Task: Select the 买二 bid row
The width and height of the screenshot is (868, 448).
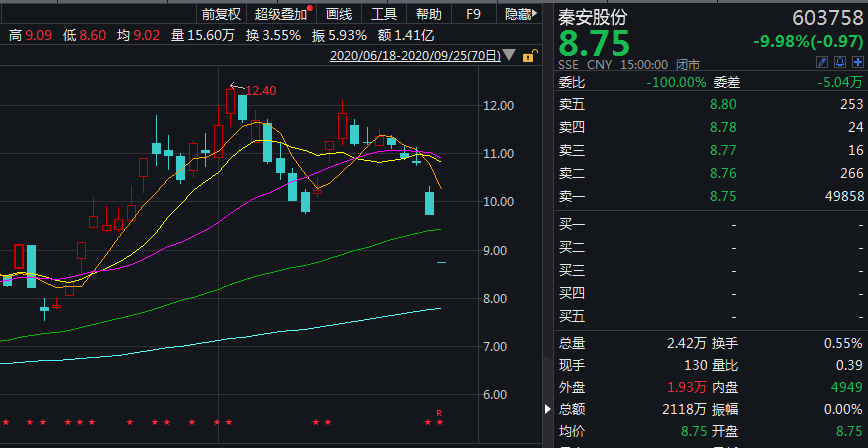Action: [x=711, y=248]
